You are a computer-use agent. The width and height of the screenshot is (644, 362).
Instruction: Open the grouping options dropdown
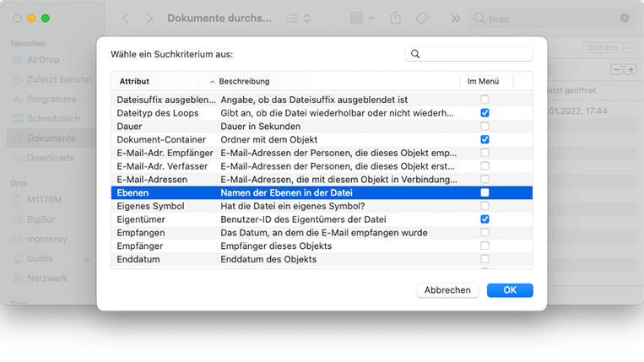point(362,18)
